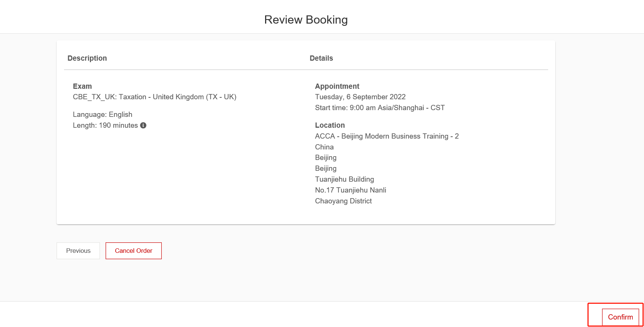Click the Tuesday, 6 September 2022 date

(360, 97)
